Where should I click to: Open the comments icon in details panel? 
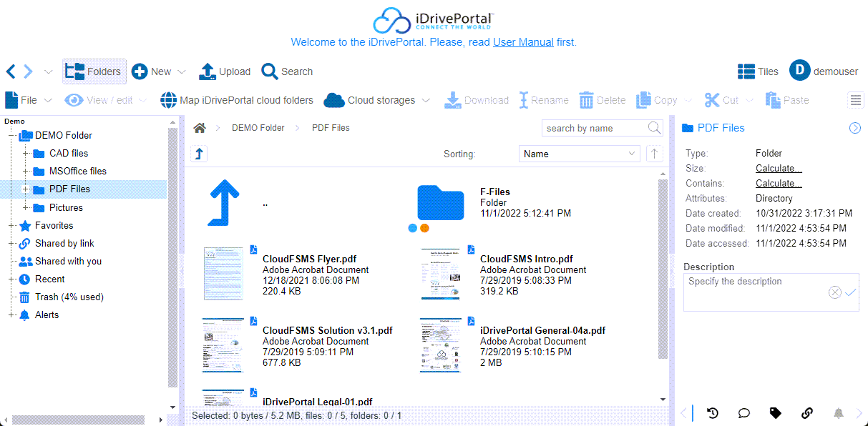pos(744,413)
